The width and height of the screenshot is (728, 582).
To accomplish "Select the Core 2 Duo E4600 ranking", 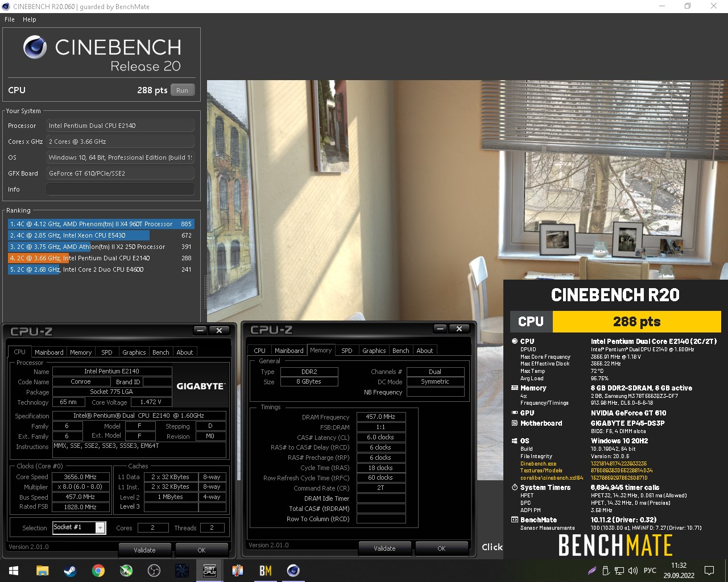I will [x=101, y=269].
